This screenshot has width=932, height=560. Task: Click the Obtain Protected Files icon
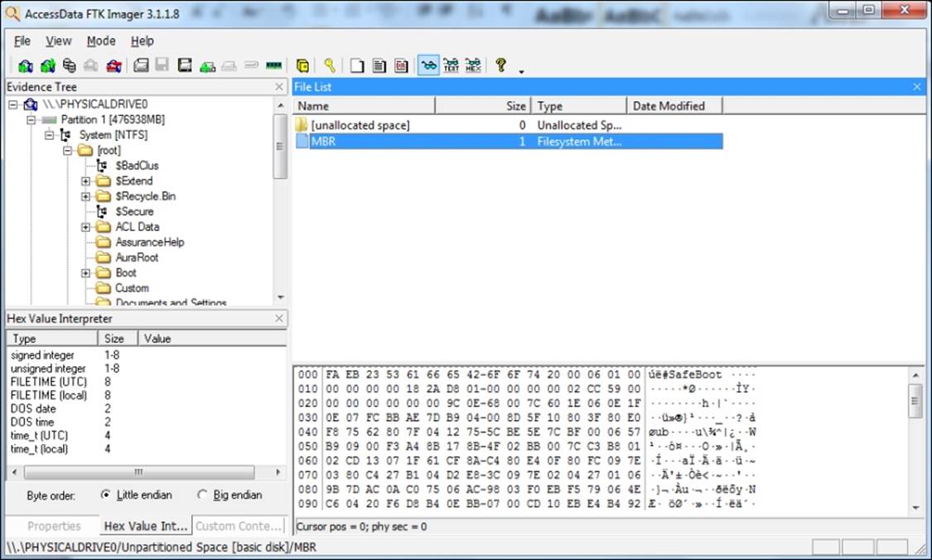(x=302, y=65)
